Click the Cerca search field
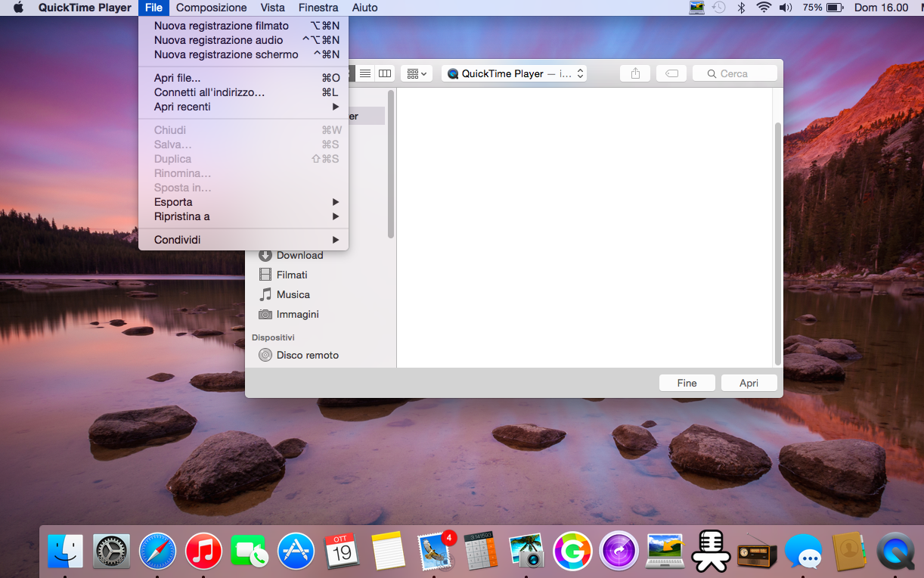This screenshot has height=578, width=924. pyautogui.click(x=734, y=73)
